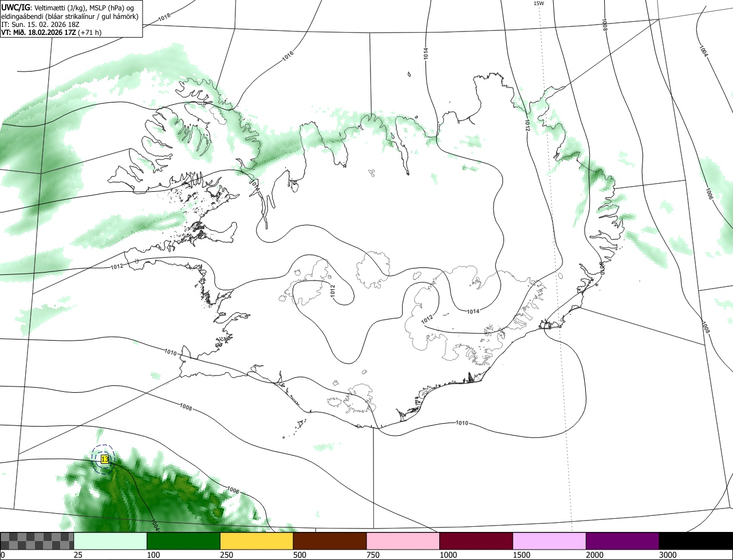Viewport: 733px width, 560px height.
Task: Click the initial time line "IT: Sun. 15. 02. 2026 18Z"
Action: pyautogui.click(x=40, y=24)
